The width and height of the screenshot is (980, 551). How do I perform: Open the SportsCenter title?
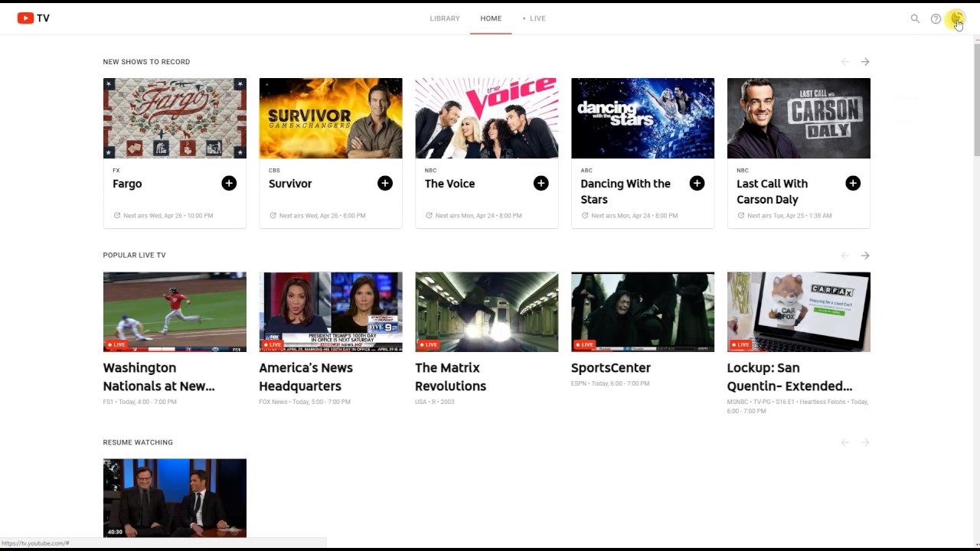coord(610,367)
